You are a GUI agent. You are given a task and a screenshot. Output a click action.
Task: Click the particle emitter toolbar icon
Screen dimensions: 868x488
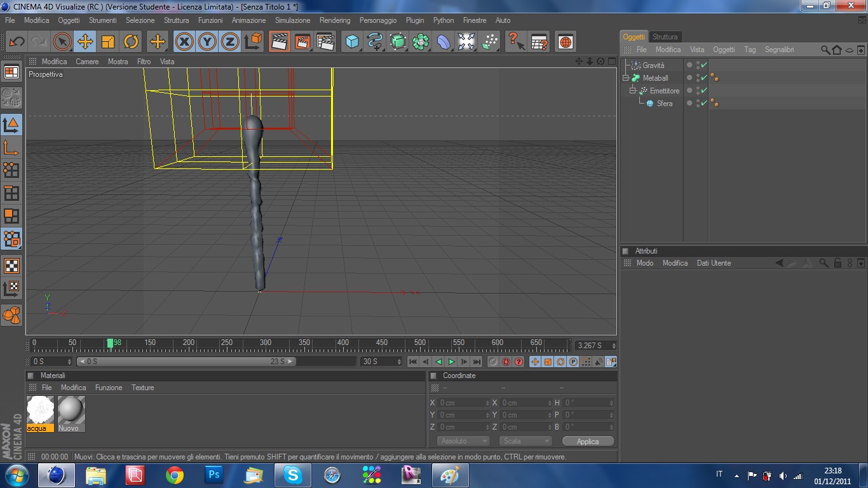(490, 42)
